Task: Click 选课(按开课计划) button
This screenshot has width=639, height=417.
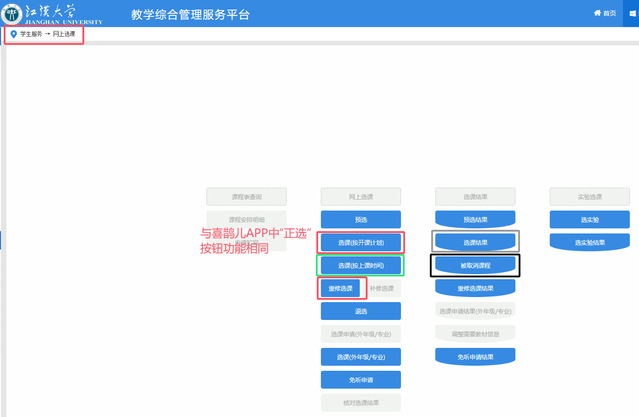Action: coord(360,242)
